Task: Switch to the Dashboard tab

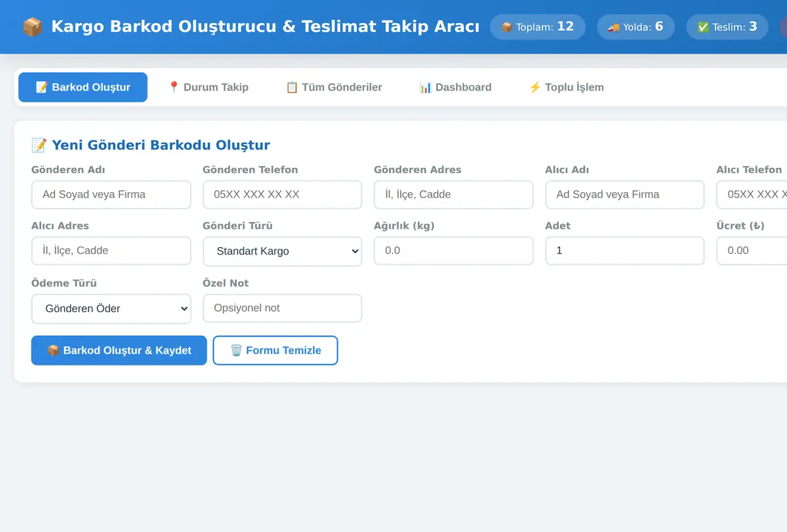Action: [x=455, y=87]
